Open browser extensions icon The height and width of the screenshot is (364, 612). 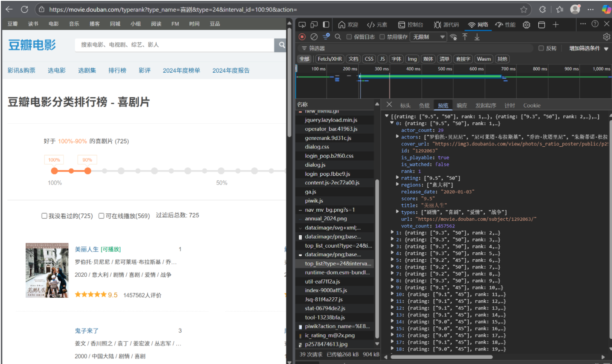point(542,9)
